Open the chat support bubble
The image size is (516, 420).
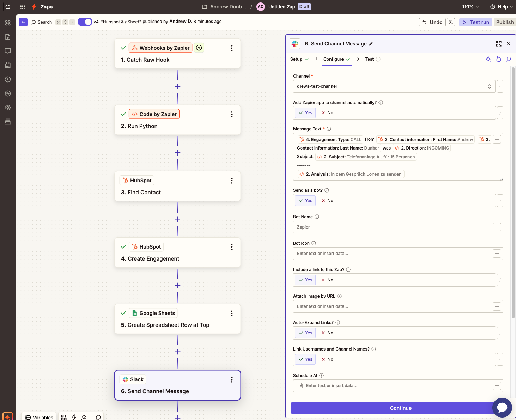pos(502,408)
